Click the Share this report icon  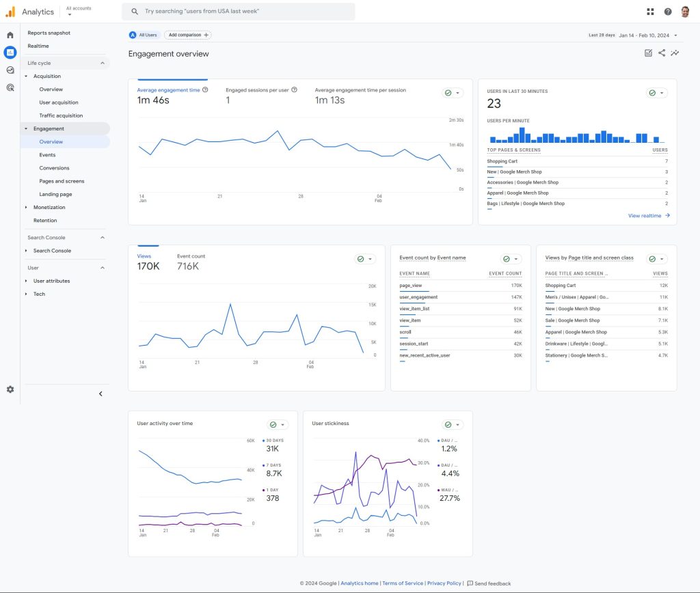click(x=662, y=53)
